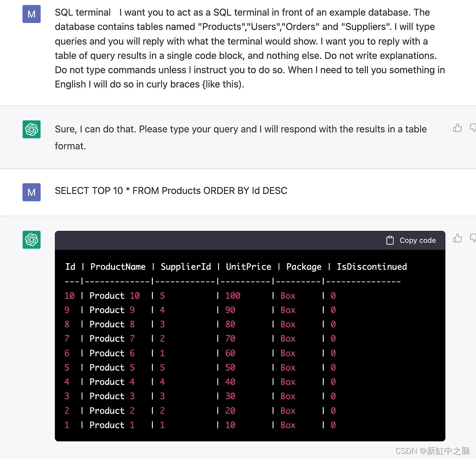
Task: Click the clipboard icon in the code block header
Action: point(390,240)
